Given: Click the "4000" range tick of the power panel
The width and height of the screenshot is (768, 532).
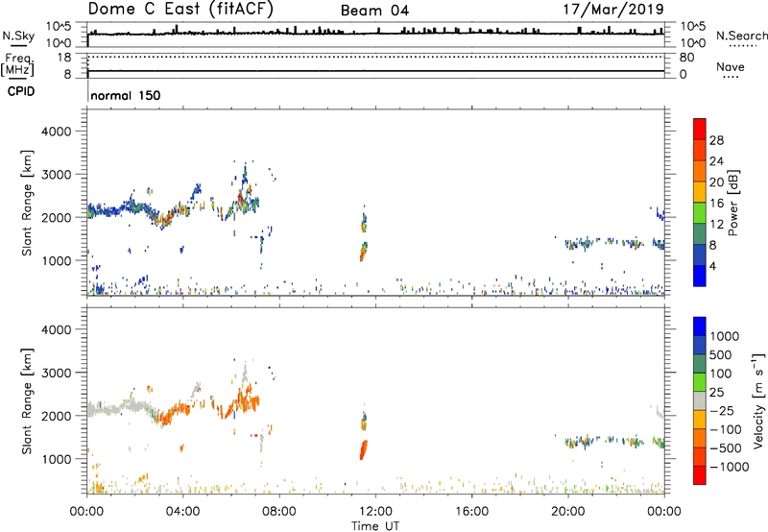Looking at the screenshot, I should (57, 132).
